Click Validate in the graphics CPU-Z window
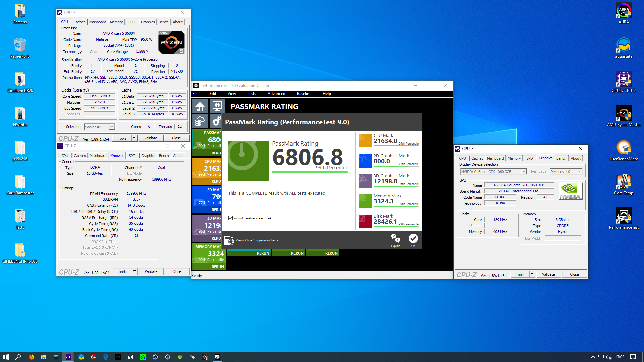The height and width of the screenshot is (362, 644). [548, 274]
